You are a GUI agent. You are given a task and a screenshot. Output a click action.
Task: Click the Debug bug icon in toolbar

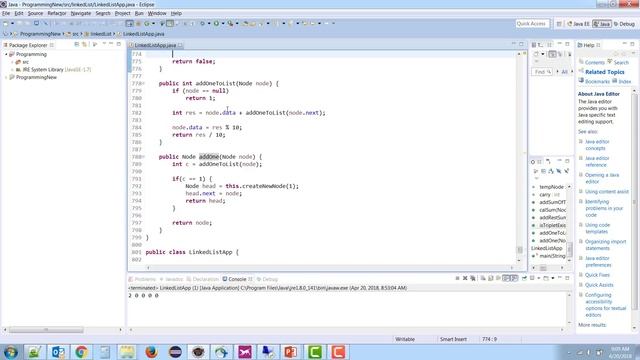click(x=202, y=24)
